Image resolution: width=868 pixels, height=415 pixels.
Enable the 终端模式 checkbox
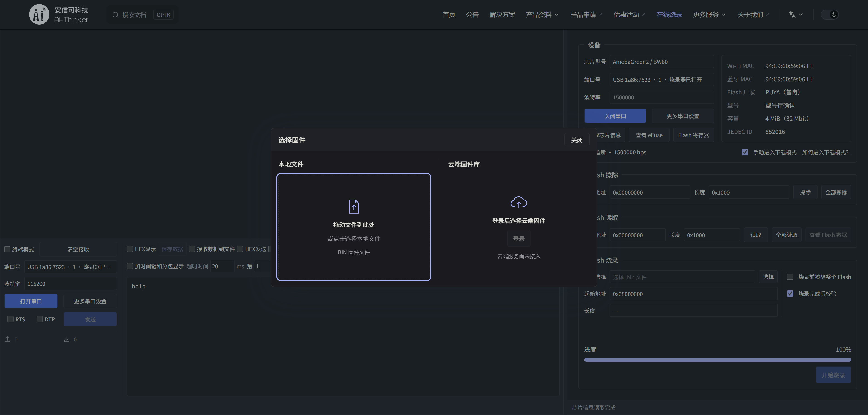coord(7,249)
